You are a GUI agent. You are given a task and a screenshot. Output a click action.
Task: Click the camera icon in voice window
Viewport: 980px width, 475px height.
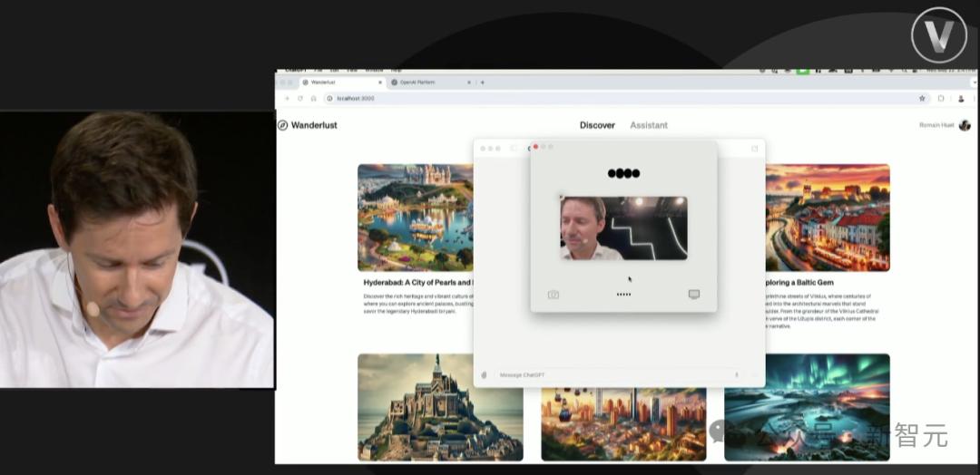click(554, 295)
